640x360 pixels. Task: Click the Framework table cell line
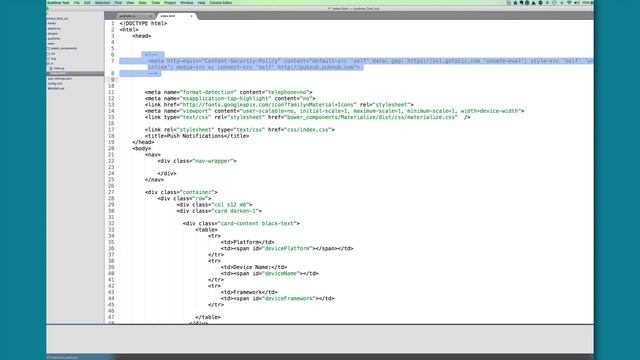click(x=249, y=292)
